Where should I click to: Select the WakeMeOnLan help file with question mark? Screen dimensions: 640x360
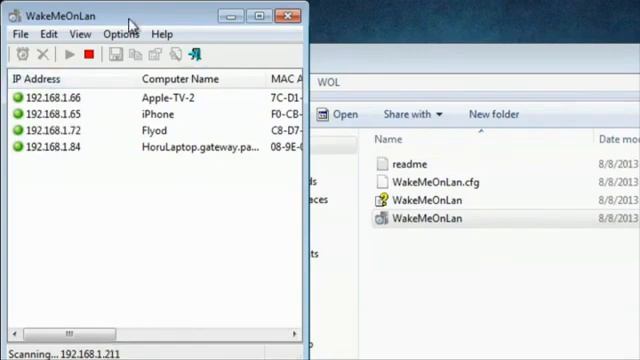tap(427, 200)
